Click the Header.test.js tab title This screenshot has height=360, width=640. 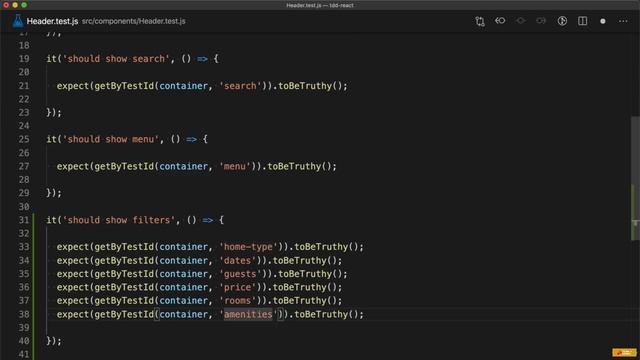pos(52,21)
